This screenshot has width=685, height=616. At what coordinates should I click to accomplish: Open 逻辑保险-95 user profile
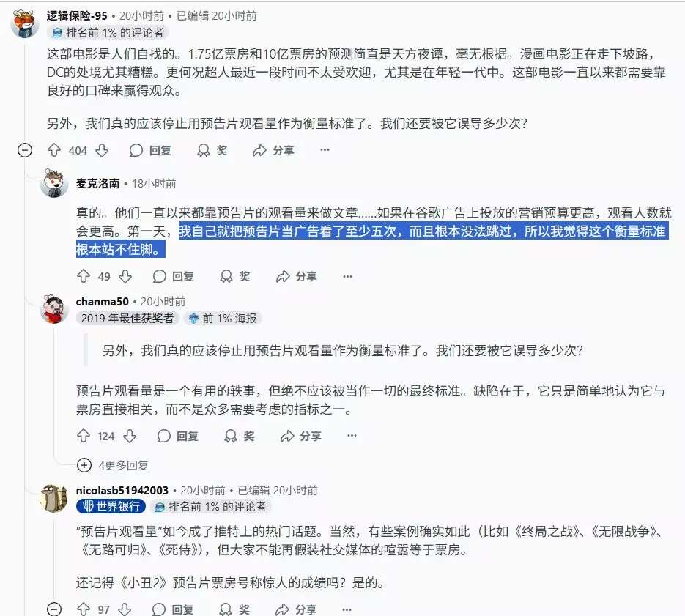pos(77,15)
